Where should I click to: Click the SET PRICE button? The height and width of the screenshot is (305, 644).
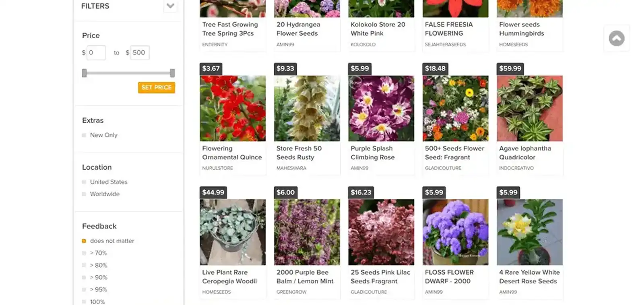pyautogui.click(x=157, y=87)
